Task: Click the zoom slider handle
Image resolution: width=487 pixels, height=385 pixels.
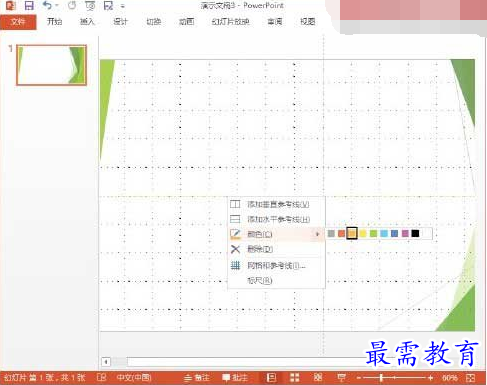Action: 381,378
